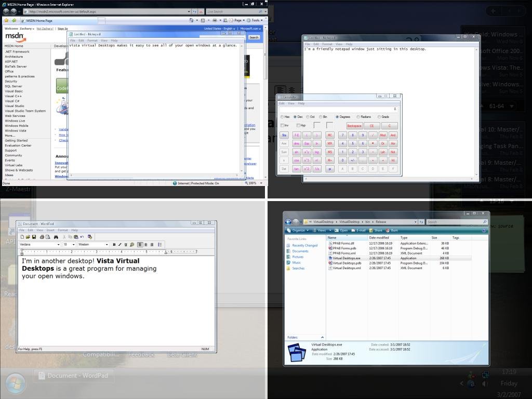
Task: Click the WordPad ruler right indent marker
Action: (166, 252)
